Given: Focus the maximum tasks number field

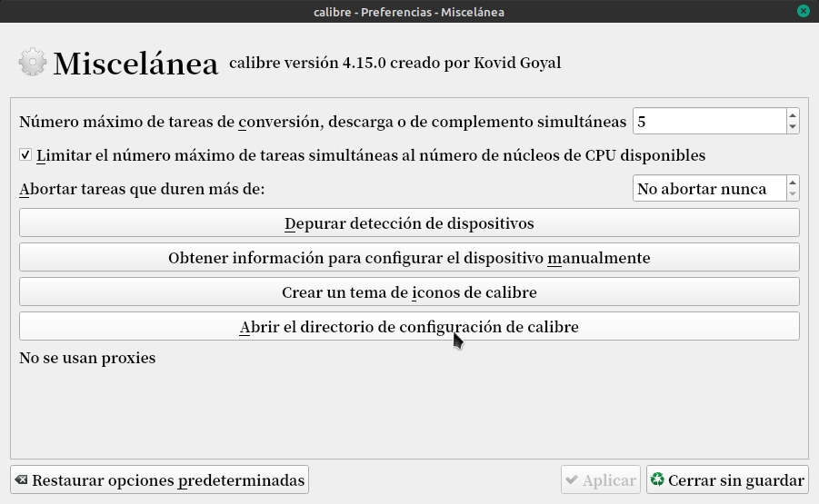Looking at the screenshot, I should [x=709, y=121].
